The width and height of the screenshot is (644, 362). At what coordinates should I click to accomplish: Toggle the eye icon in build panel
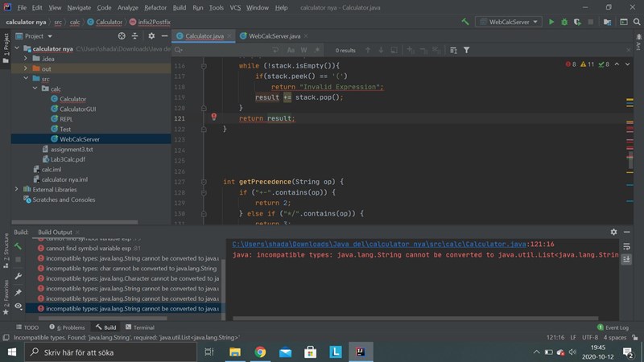click(x=18, y=306)
